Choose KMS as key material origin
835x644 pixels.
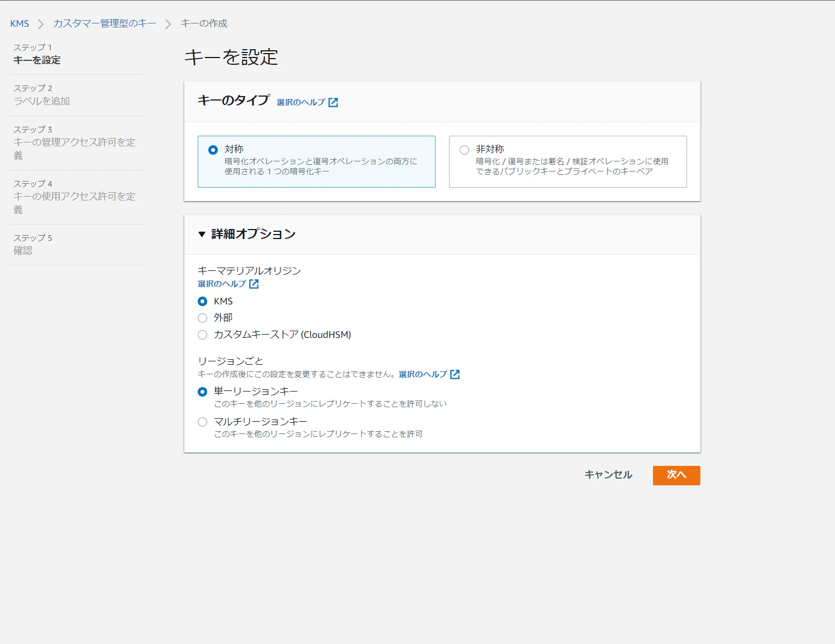pos(203,302)
